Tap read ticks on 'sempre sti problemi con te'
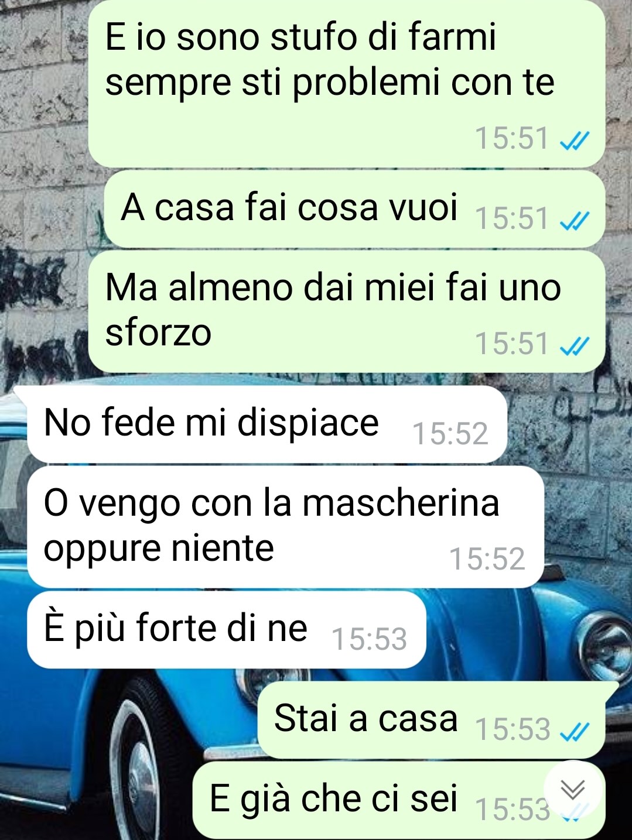 [x=574, y=140]
